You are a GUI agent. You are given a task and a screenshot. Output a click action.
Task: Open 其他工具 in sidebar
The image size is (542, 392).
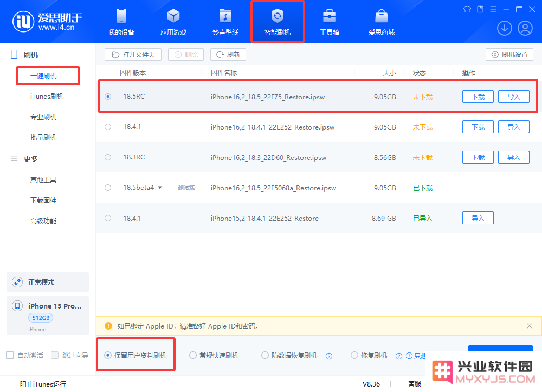tap(43, 180)
